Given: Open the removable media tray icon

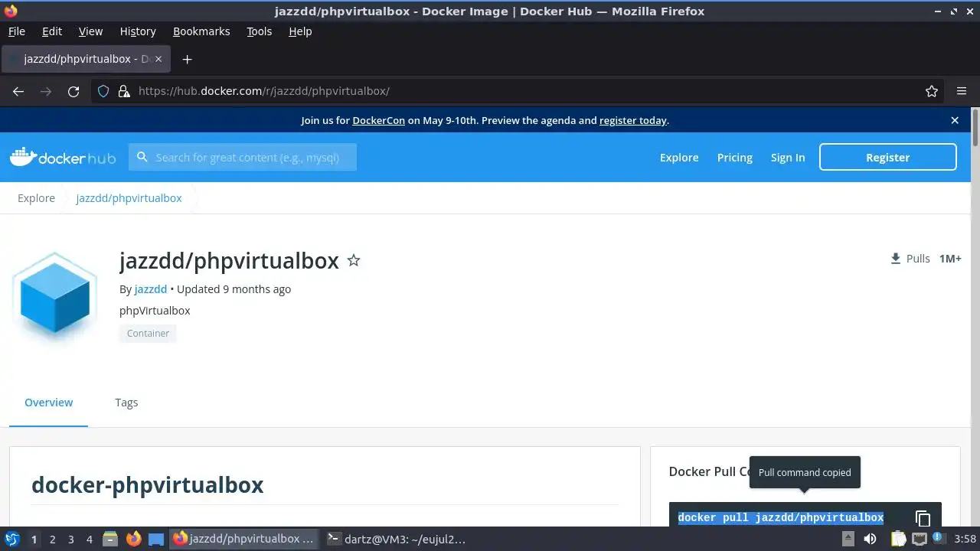Looking at the screenshot, I should coord(848,539).
